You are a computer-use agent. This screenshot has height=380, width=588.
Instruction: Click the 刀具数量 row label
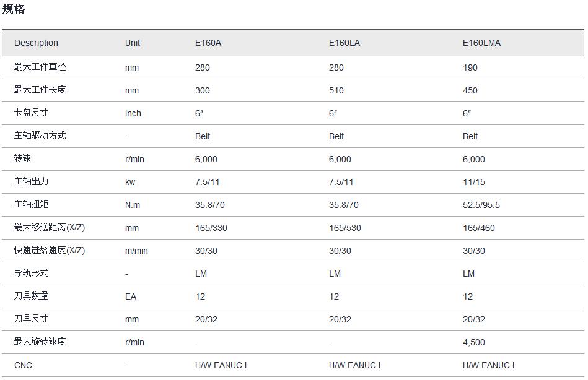[x=31, y=296]
